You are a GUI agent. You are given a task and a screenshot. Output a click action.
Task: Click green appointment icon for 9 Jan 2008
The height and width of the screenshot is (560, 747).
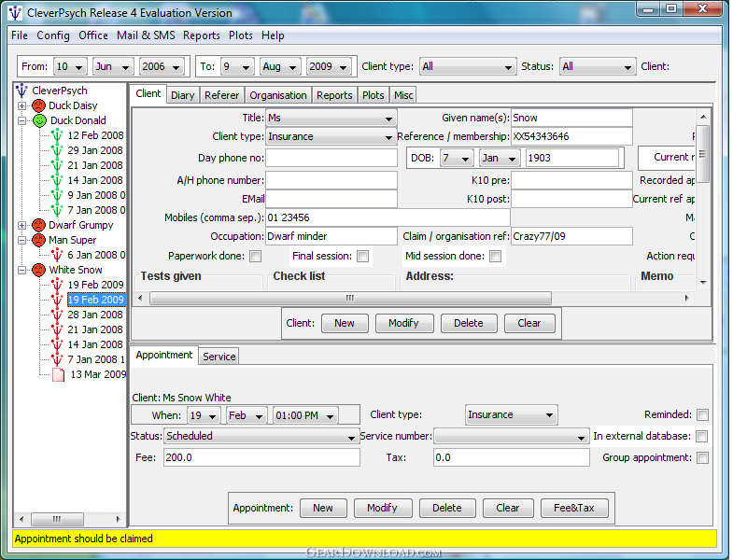[x=57, y=195]
